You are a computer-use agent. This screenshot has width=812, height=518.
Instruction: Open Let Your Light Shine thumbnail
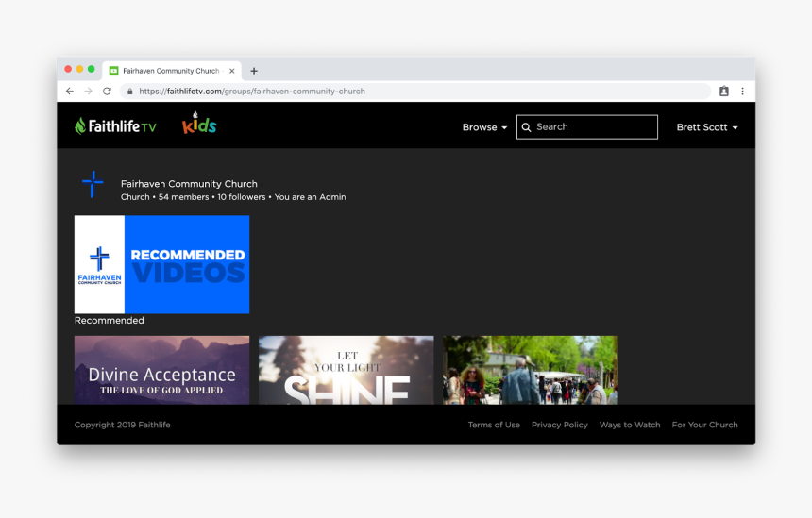346,370
